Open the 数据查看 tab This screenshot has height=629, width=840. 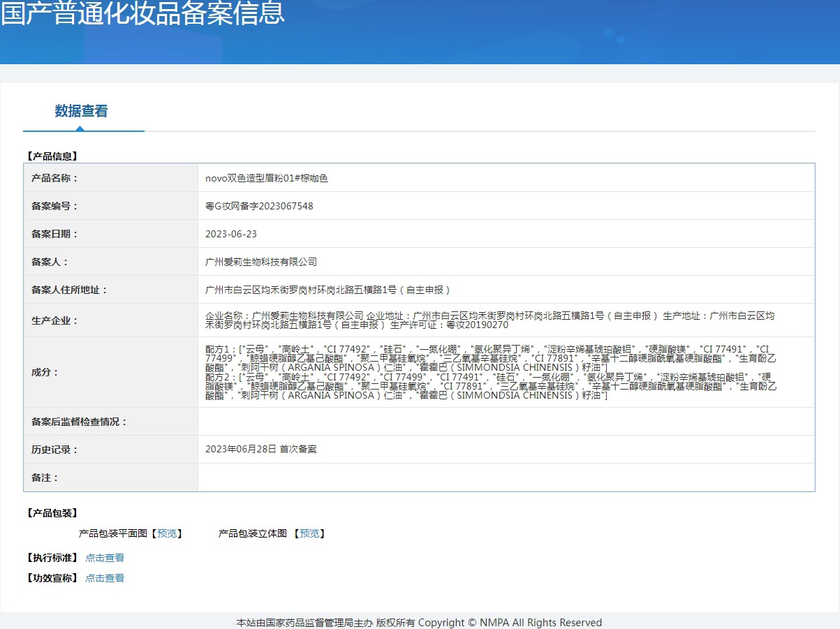click(x=82, y=111)
